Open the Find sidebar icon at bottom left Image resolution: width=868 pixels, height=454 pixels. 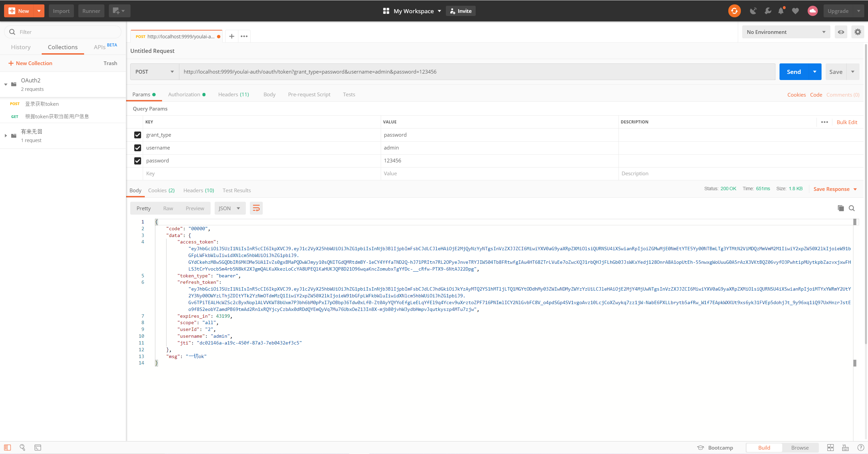[x=22, y=447]
